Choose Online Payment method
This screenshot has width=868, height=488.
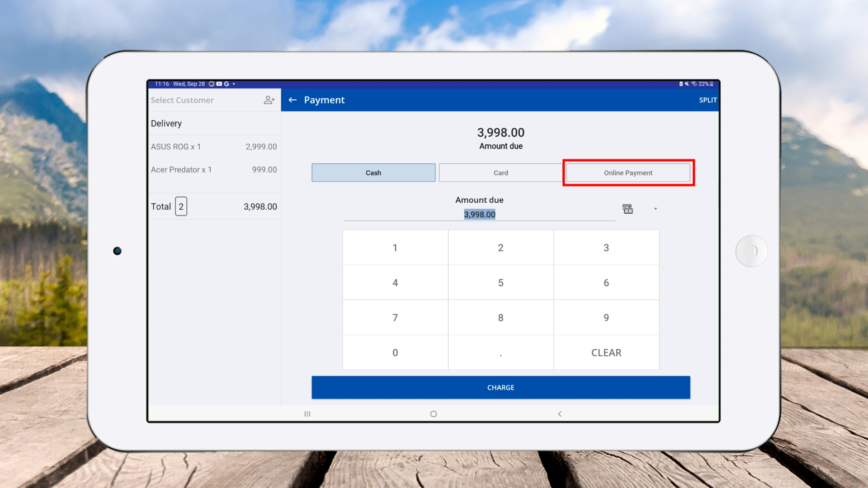[x=628, y=173]
